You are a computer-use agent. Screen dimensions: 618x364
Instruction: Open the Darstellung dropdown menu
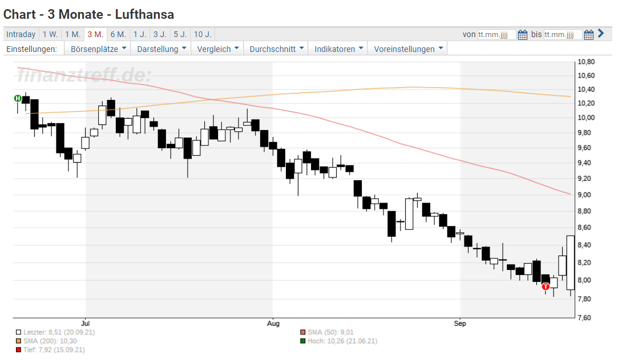[161, 49]
